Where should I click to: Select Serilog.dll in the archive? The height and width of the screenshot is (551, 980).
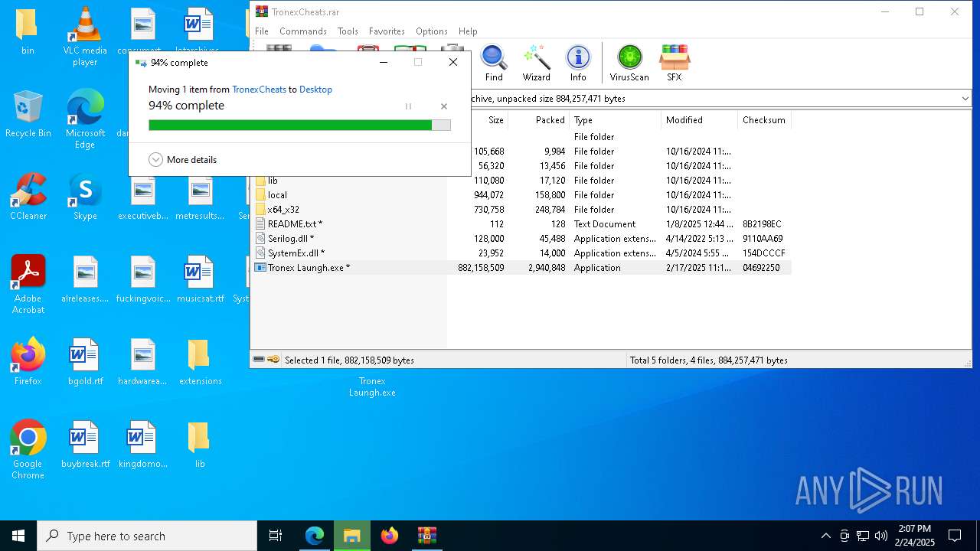point(290,239)
